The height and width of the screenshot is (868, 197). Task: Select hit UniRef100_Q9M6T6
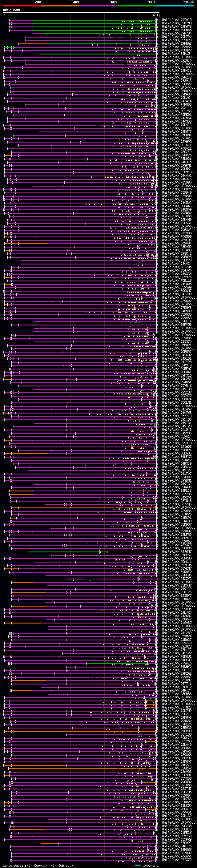(177, 26)
